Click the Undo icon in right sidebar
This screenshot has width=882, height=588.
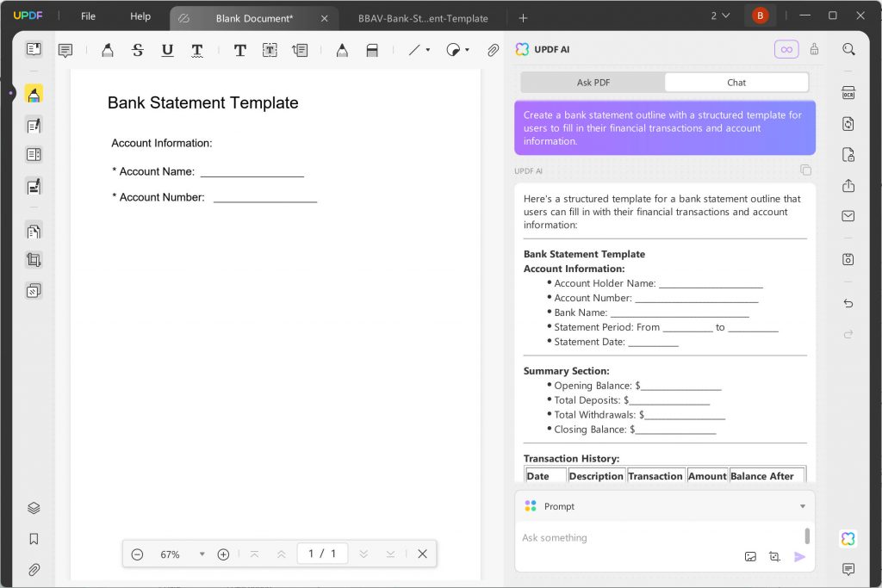click(848, 303)
